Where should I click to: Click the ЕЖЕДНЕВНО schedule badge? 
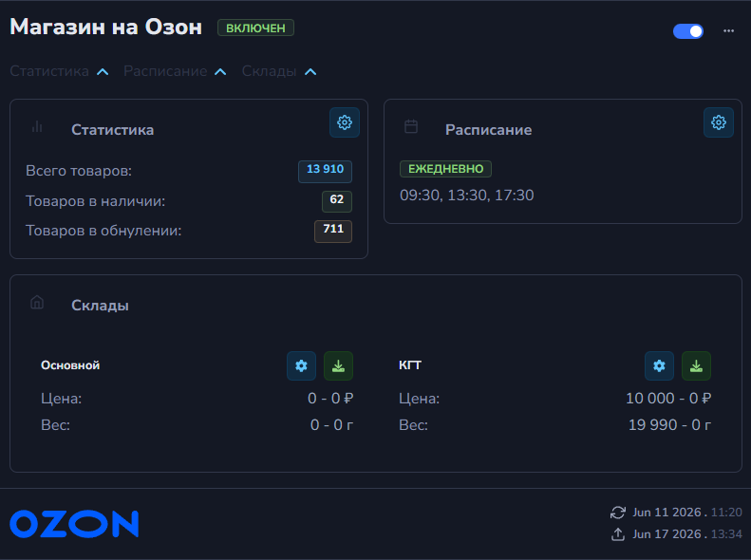tap(445, 169)
